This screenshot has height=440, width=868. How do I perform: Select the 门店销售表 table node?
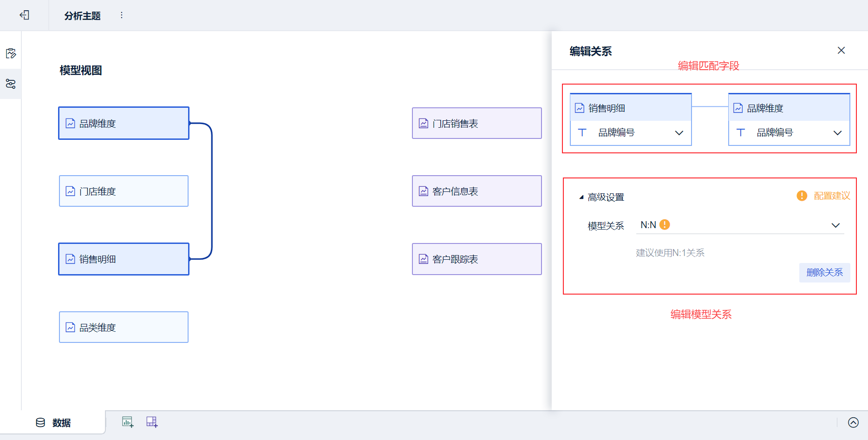476,123
